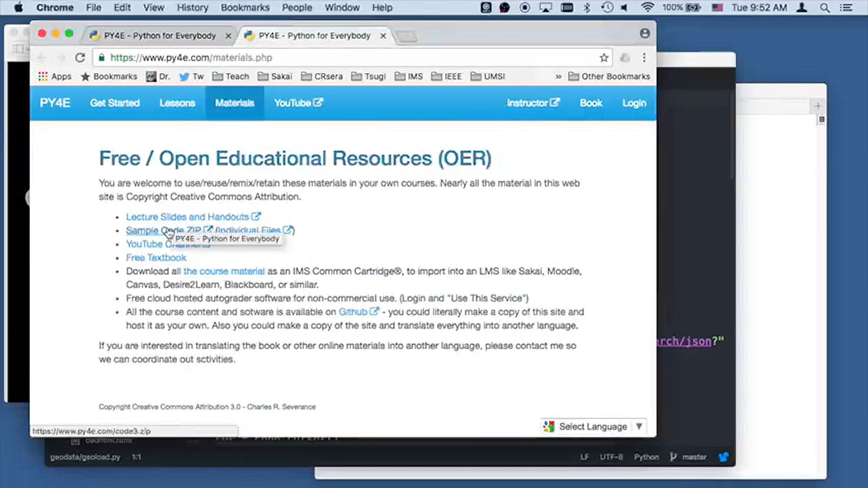Screen dimensions: 868x488
Task: Click the Wi-Fi status icon
Action: (x=647, y=7)
